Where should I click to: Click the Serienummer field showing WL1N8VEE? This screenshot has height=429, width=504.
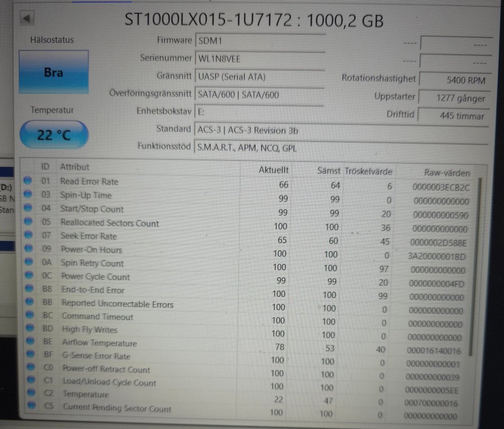click(260, 58)
